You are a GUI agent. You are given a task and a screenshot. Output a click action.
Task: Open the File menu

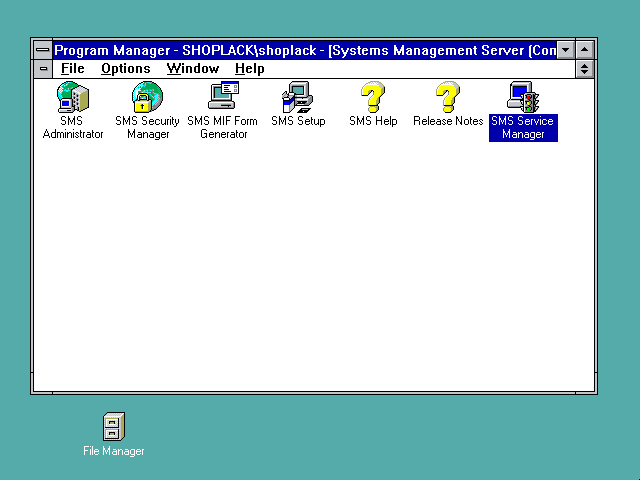tap(73, 69)
